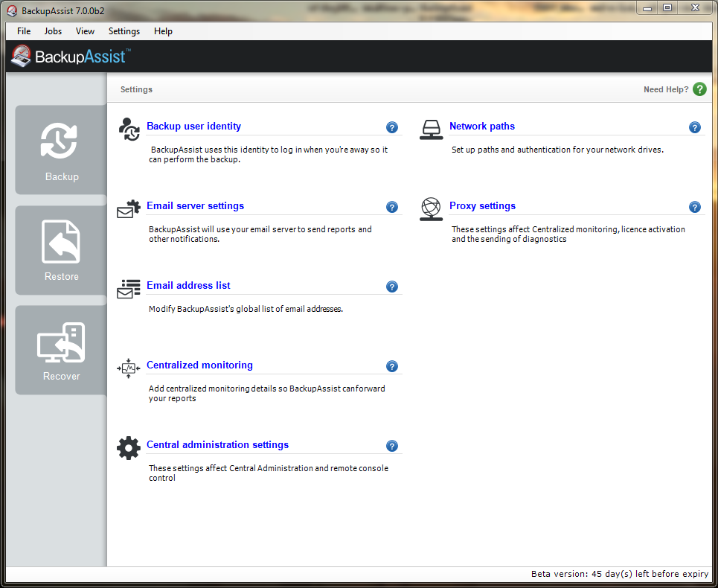Click the 'Modify BackupAssist's global list' description
Image resolution: width=718 pixels, height=588 pixels.
pos(246,309)
